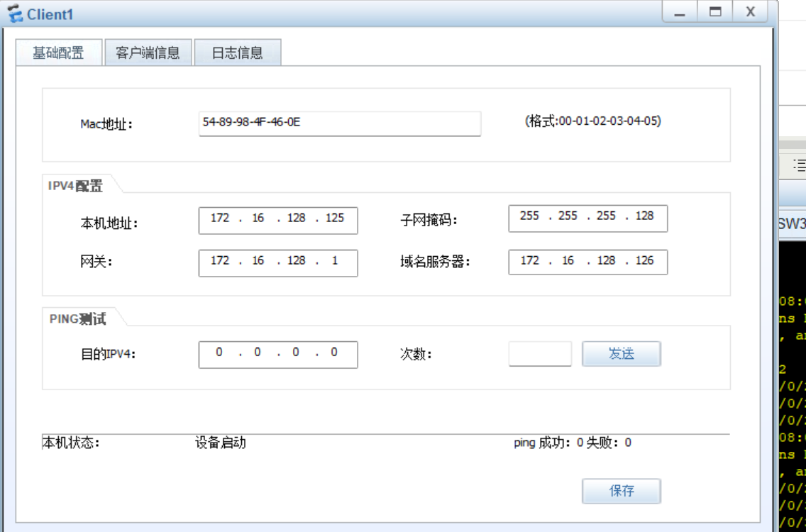
Task: Minimize the Client1 window
Action: pyautogui.click(x=680, y=12)
